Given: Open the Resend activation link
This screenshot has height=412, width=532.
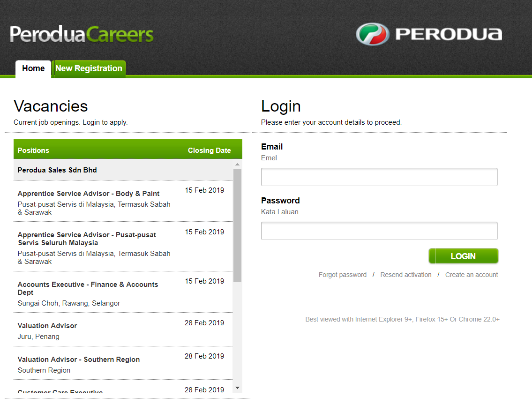Looking at the screenshot, I should (x=406, y=275).
